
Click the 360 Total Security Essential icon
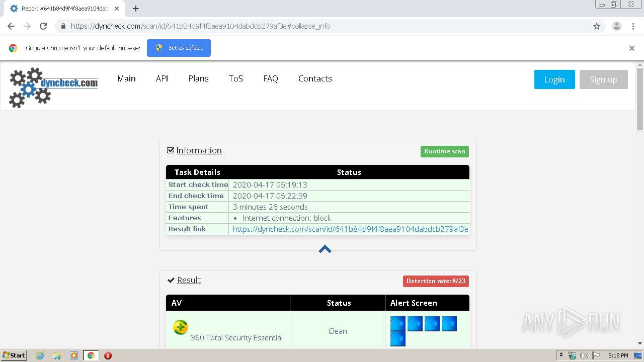pos(181,327)
